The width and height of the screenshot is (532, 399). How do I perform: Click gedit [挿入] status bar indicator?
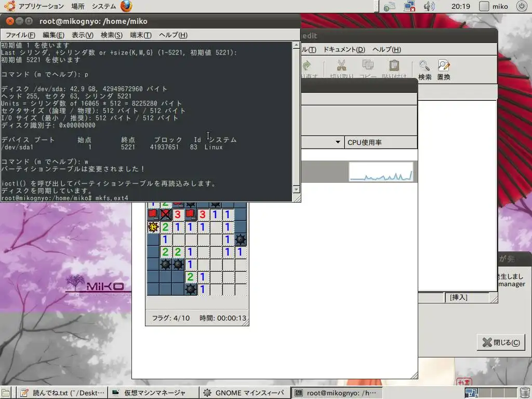pyautogui.click(x=458, y=298)
